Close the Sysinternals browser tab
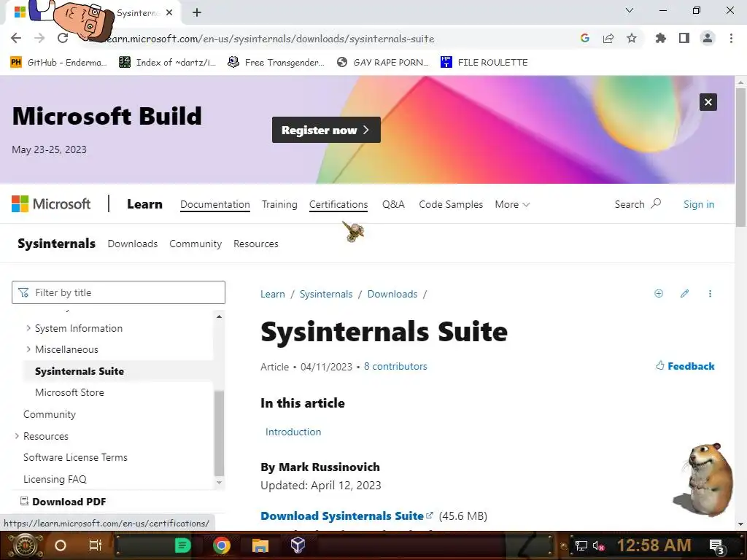 coord(169,13)
